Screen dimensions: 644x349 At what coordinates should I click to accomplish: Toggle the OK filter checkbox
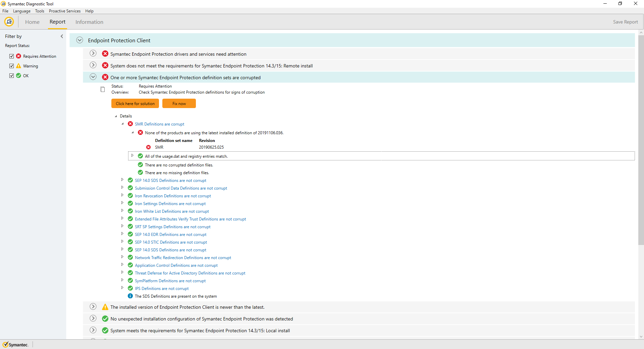click(12, 76)
